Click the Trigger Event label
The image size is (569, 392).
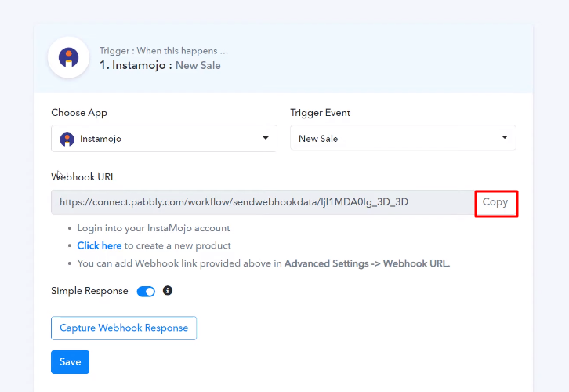(x=320, y=113)
